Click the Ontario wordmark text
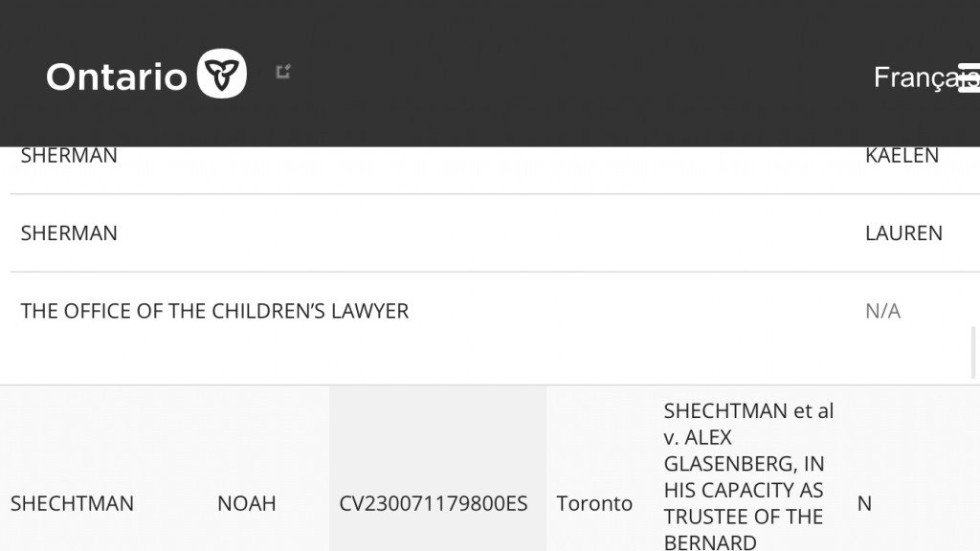 pyautogui.click(x=117, y=77)
